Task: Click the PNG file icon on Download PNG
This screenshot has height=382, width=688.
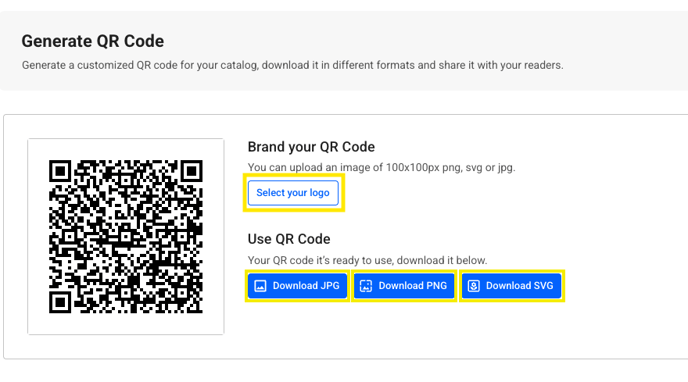Action: pyautogui.click(x=366, y=286)
